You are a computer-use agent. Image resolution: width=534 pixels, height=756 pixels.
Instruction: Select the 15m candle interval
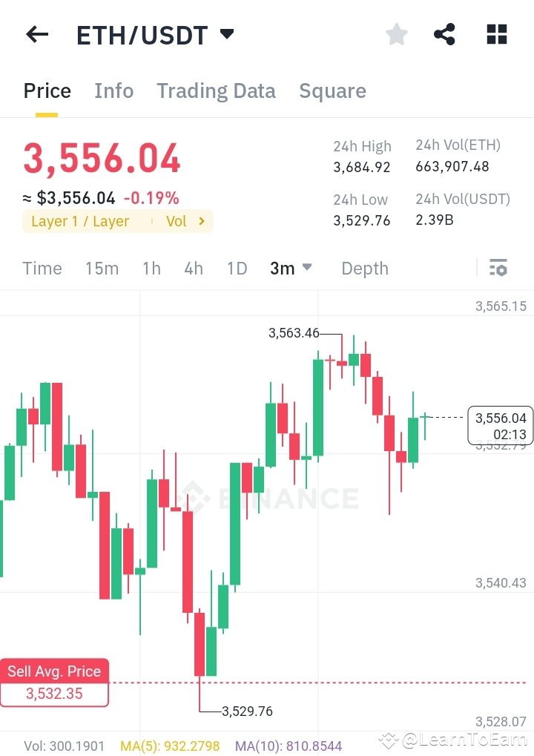click(x=102, y=268)
